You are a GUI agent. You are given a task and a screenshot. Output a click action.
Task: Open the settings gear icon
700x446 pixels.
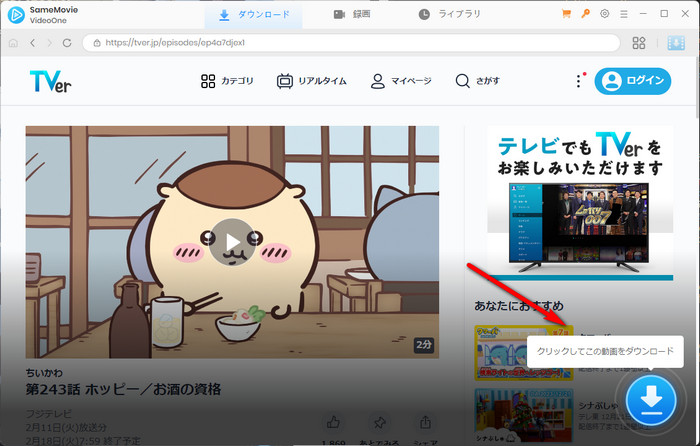[604, 14]
